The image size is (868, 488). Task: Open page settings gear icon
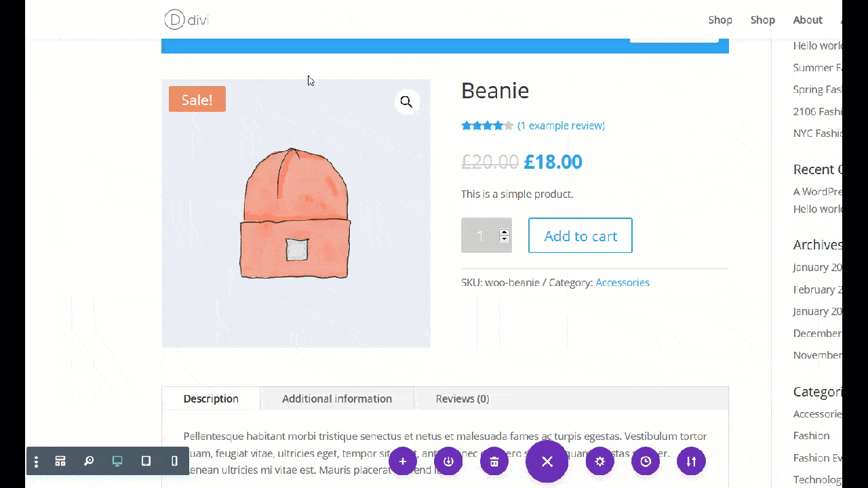[600, 462]
